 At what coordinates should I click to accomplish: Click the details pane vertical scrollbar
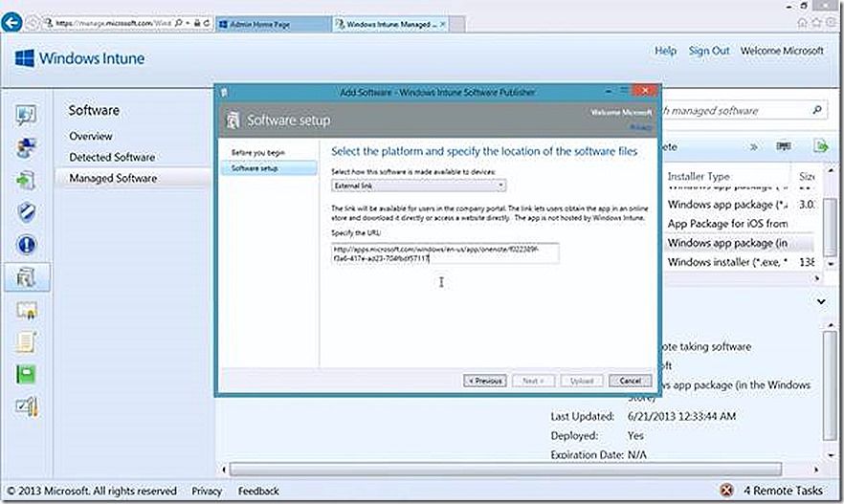point(830,384)
